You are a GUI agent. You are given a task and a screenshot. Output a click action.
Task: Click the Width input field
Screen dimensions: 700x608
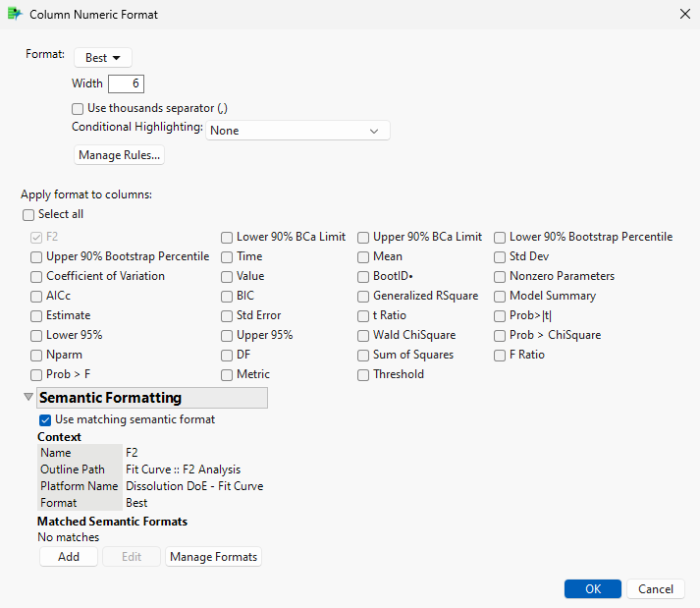[126, 84]
